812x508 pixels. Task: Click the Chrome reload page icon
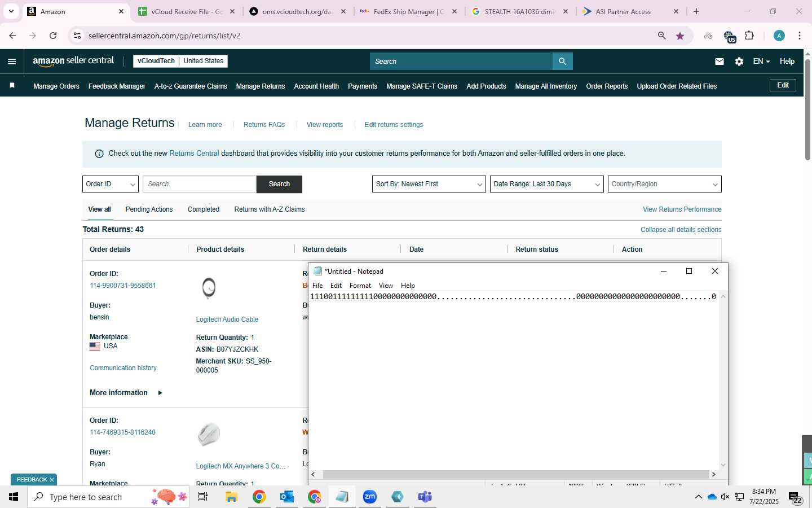[53, 36]
